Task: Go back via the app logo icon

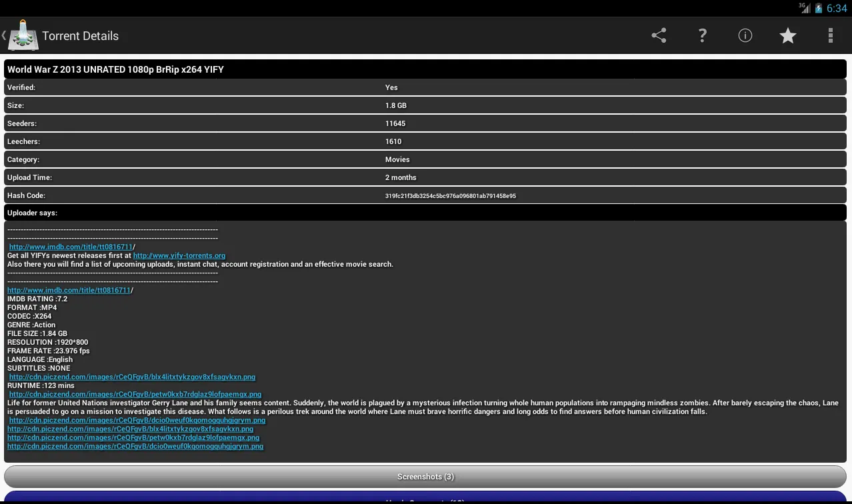Action: tap(23, 35)
